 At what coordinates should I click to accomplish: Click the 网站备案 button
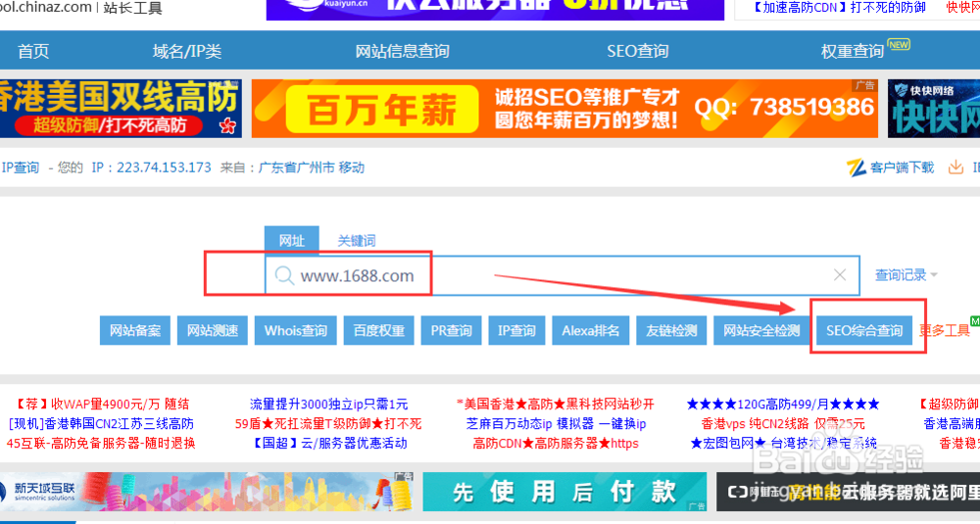click(x=135, y=330)
